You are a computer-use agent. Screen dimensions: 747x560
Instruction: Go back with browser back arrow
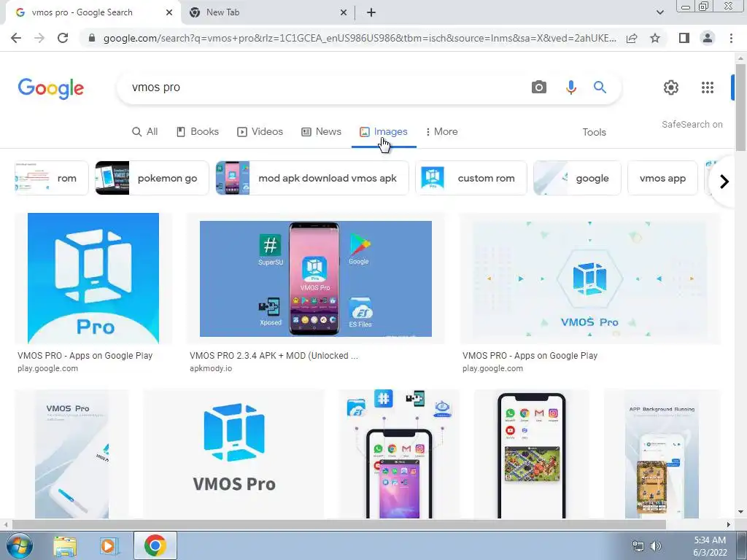16,38
